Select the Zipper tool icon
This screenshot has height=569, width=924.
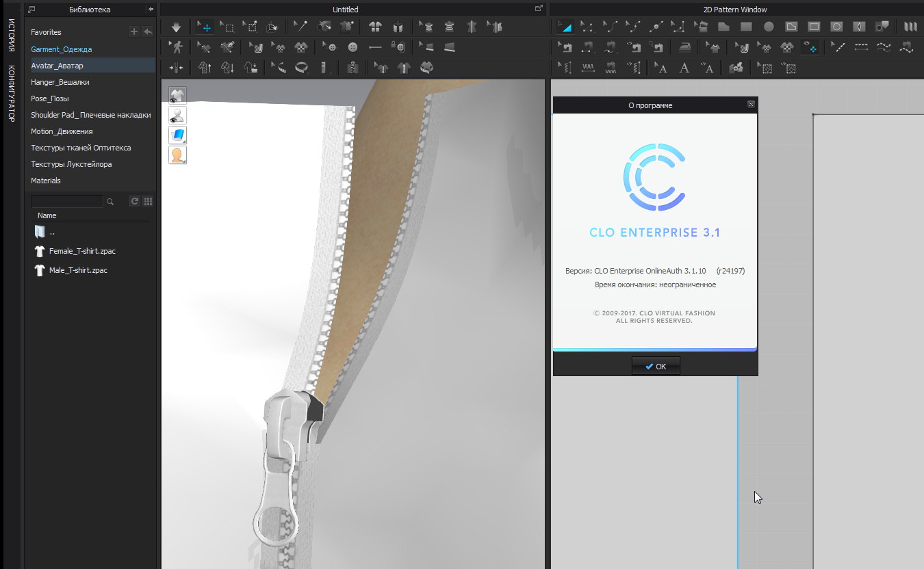tap(353, 68)
